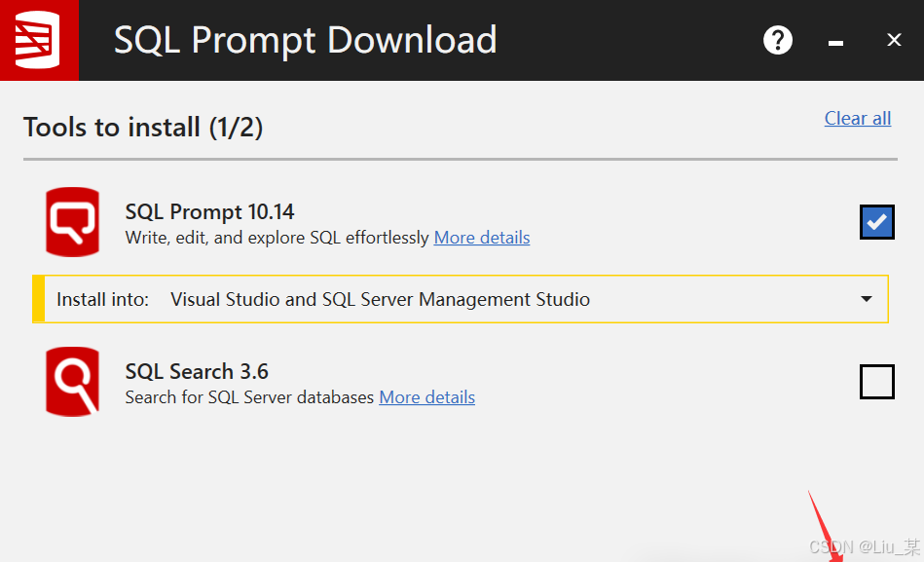Minimize the SQL Prompt Download window

pos(834,42)
